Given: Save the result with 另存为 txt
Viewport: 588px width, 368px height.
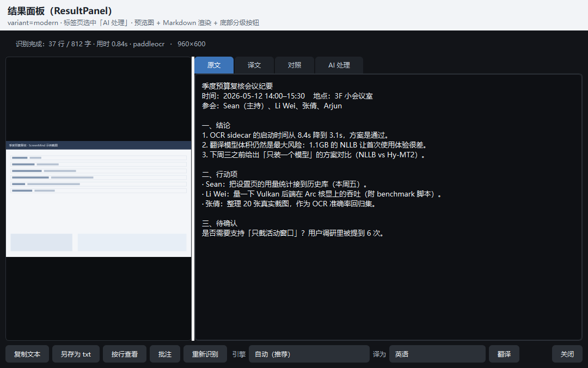Looking at the screenshot, I should pos(76,354).
